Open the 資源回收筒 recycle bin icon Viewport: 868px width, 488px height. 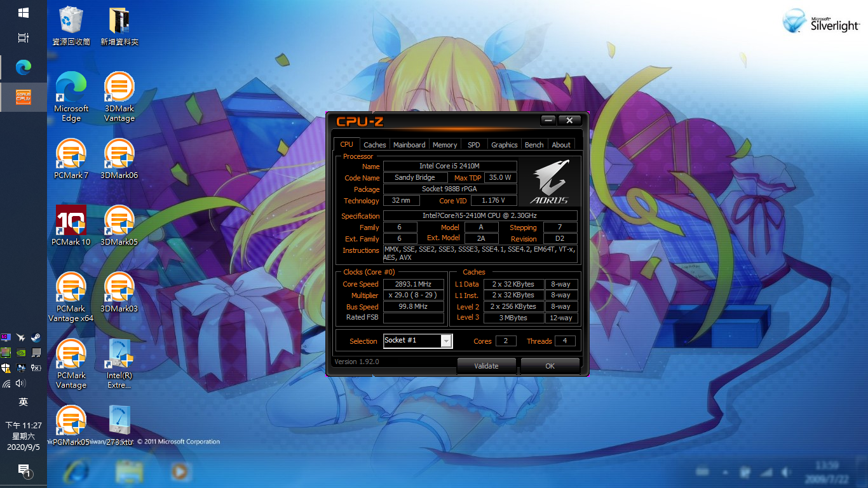tap(71, 26)
